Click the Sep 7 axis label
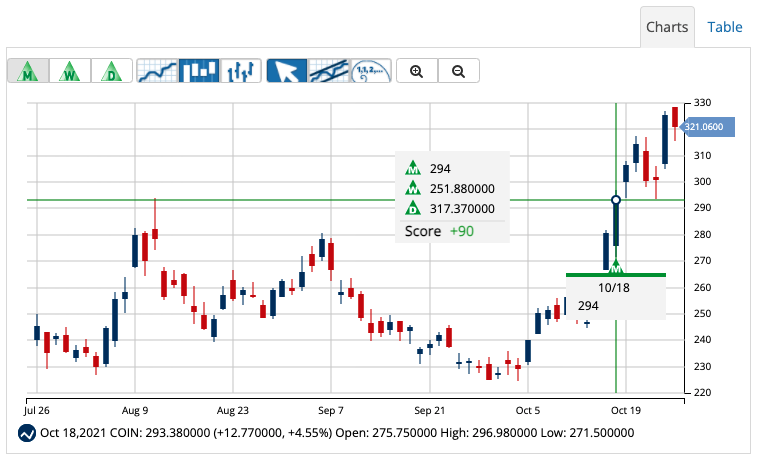The image size is (758, 460). [x=331, y=411]
